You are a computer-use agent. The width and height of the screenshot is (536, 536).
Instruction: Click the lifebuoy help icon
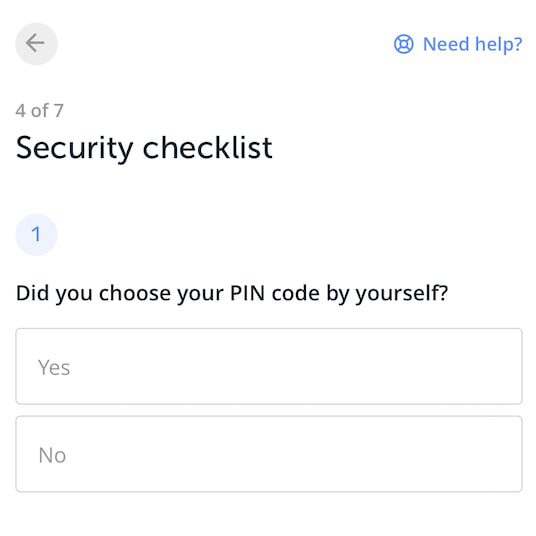(403, 44)
